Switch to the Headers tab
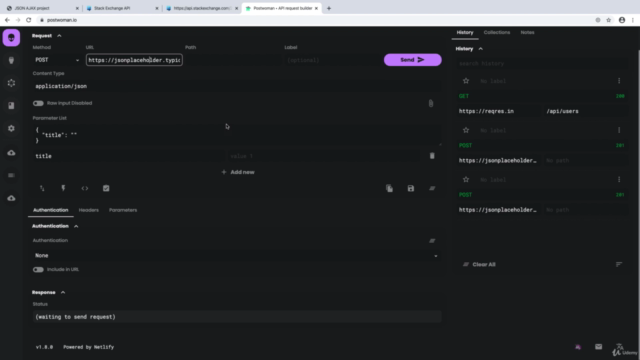Viewport: 640px width, 360px height. click(89, 210)
